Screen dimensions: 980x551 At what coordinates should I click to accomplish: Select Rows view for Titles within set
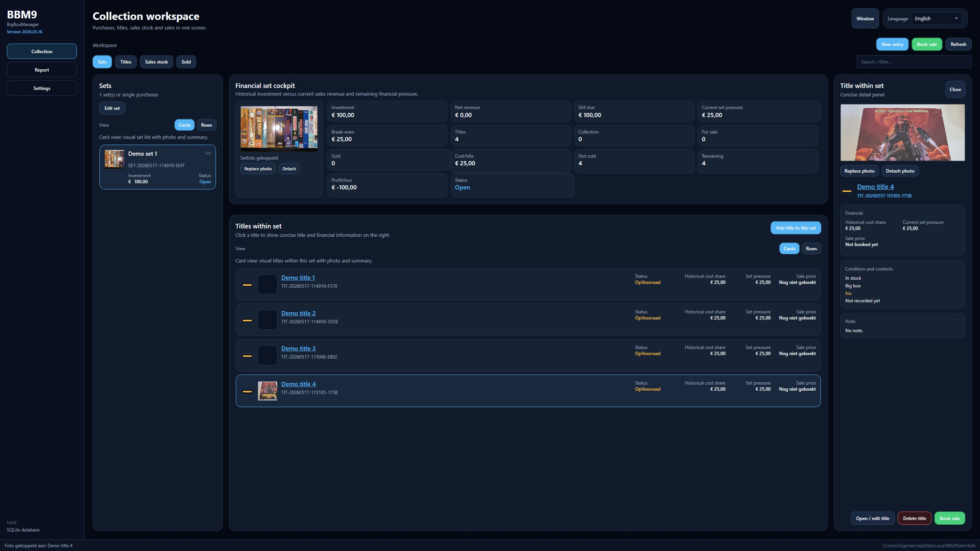(x=811, y=249)
